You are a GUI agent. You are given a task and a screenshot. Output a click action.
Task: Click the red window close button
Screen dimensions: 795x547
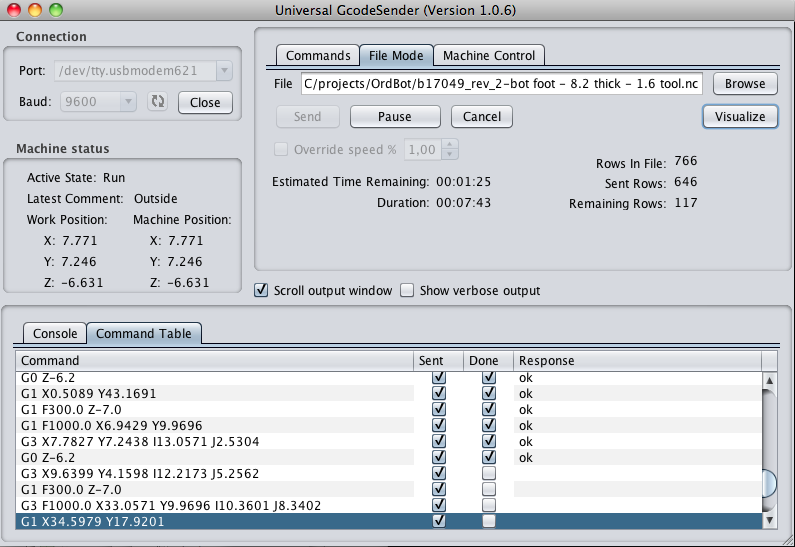(x=13, y=10)
